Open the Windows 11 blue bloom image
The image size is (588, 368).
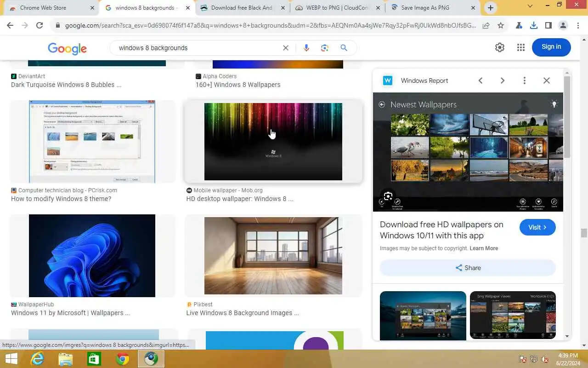[92, 256]
